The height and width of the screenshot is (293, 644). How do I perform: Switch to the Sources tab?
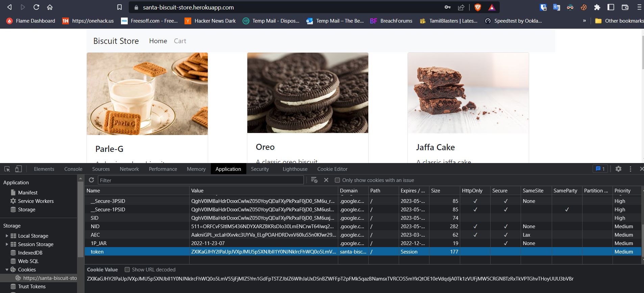click(x=101, y=169)
